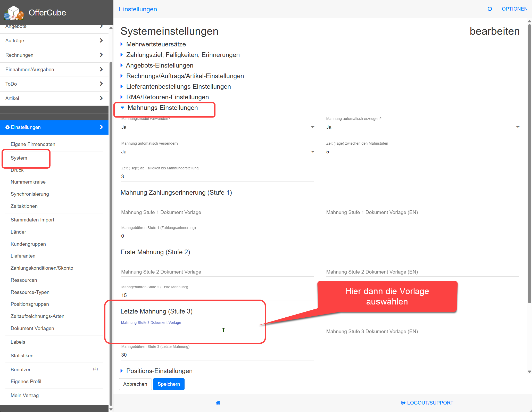Viewport: 532px width, 412px height.
Task: Click the Zeit zwischen den Mahnstufen field
Action: (423, 152)
